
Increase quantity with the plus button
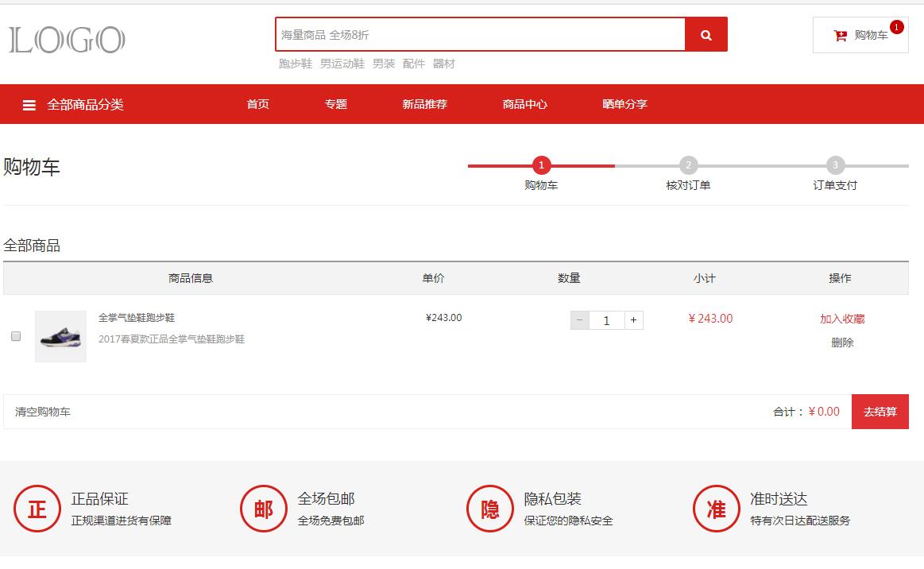[633, 320]
